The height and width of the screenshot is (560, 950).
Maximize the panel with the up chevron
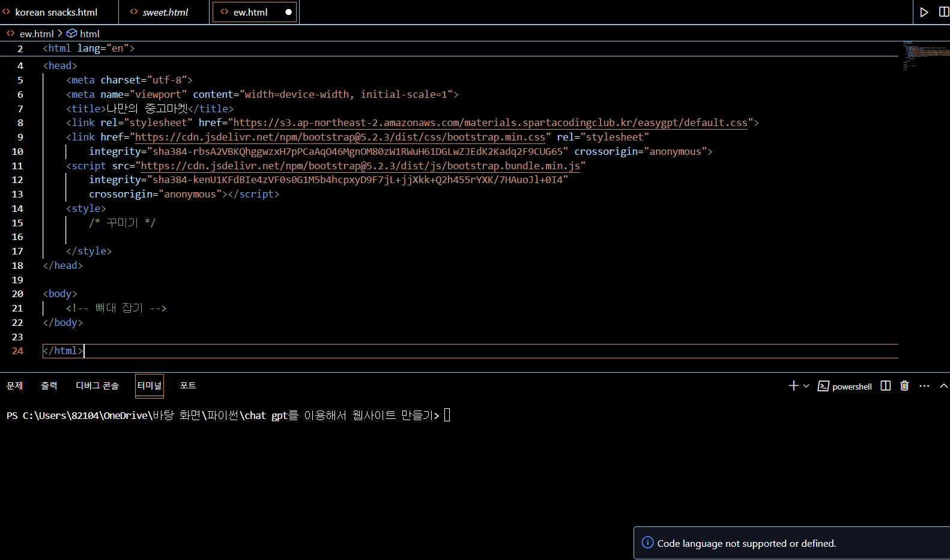click(944, 386)
